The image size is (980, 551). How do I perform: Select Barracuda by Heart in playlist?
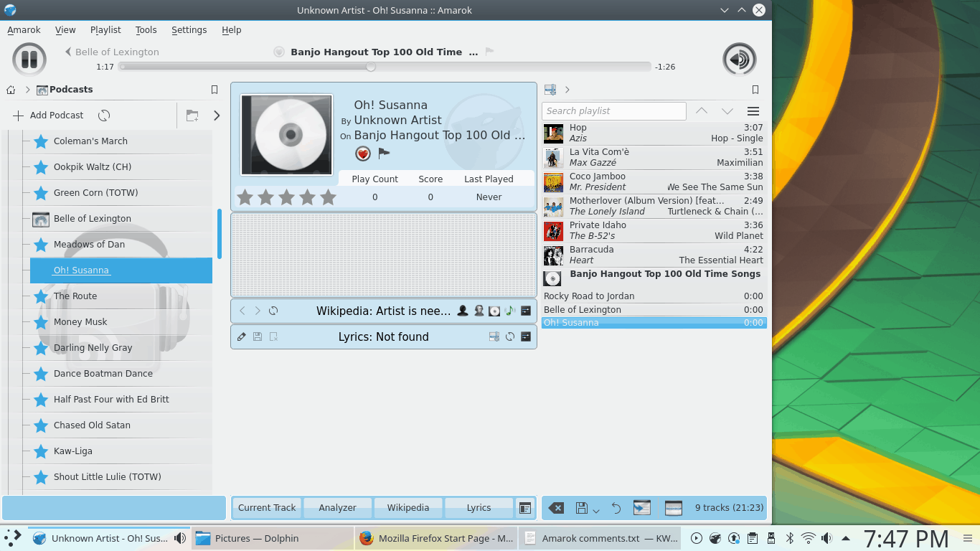point(654,255)
